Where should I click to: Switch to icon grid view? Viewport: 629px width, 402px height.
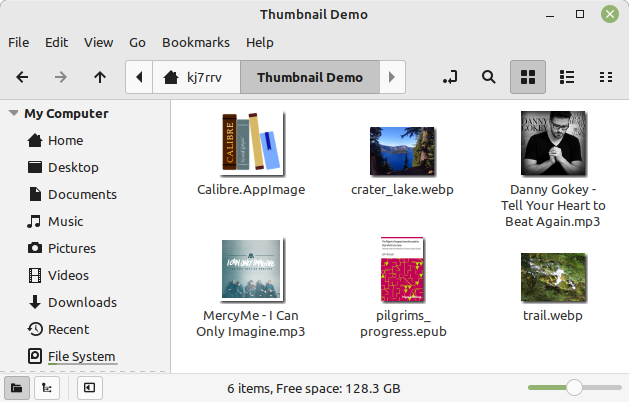coord(528,77)
